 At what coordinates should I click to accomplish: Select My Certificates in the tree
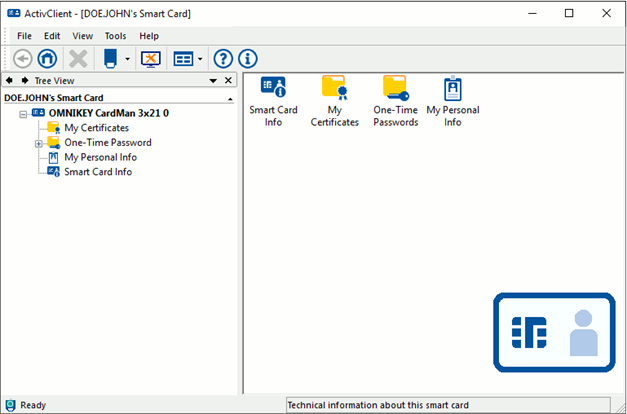click(x=96, y=128)
